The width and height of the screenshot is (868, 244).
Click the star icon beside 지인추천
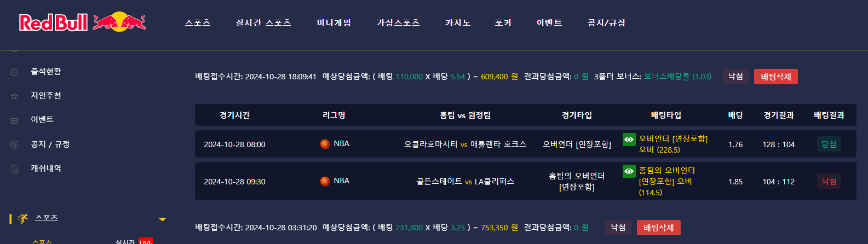click(14, 96)
